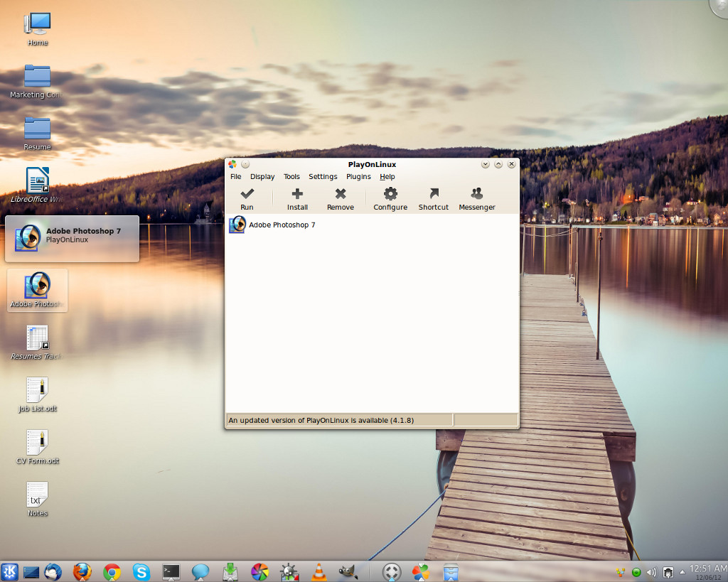Open Messenger from the PlayOnLinux toolbar
Image resolution: width=728 pixels, height=582 pixels.
477,199
